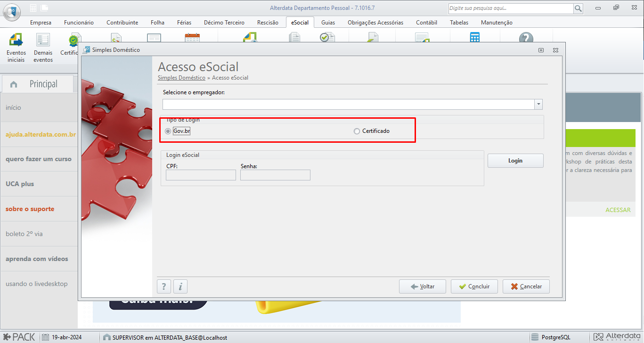644x343 pixels.
Task: Click the blue calculator ribbon icon
Action: click(x=474, y=38)
